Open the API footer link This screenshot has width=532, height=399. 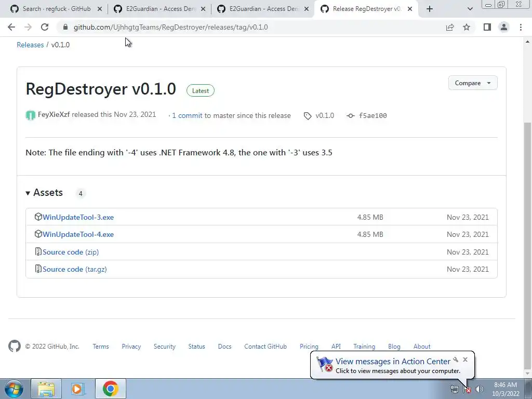(x=336, y=347)
